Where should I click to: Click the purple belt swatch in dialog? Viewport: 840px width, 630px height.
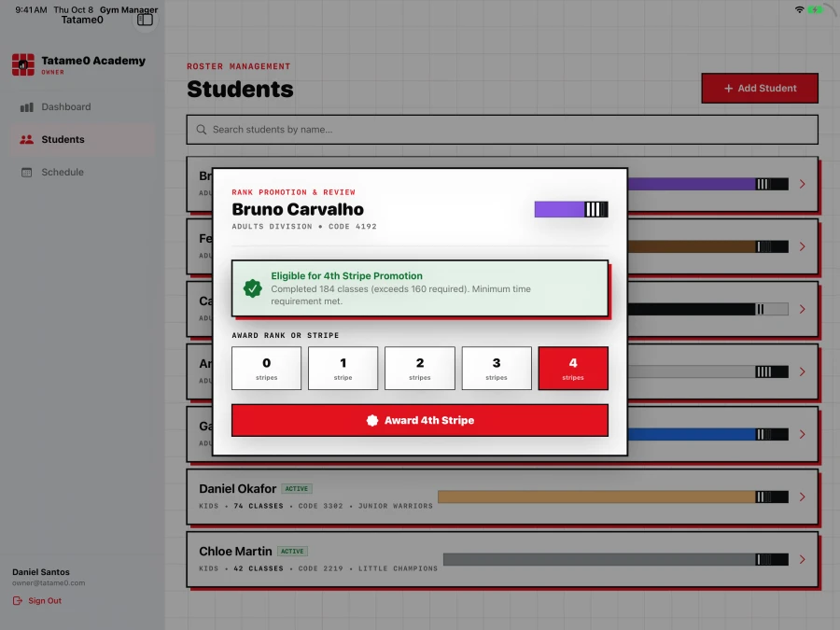tap(571, 209)
